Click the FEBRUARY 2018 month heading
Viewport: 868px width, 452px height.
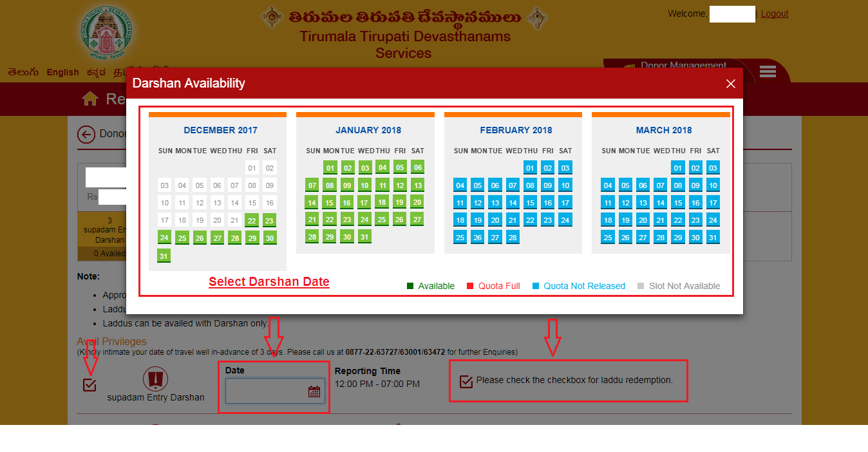pyautogui.click(x=516, y=130)
